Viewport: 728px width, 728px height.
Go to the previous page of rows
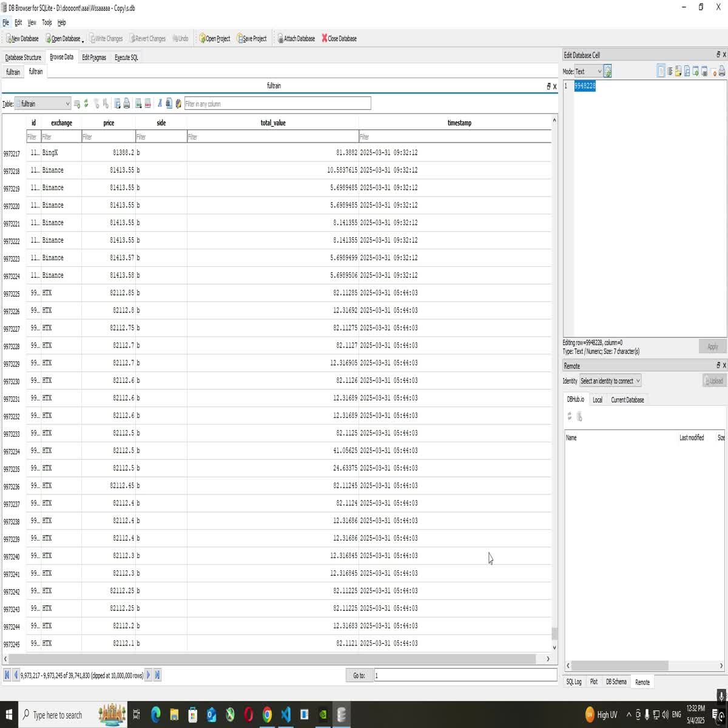pos(16,675)
